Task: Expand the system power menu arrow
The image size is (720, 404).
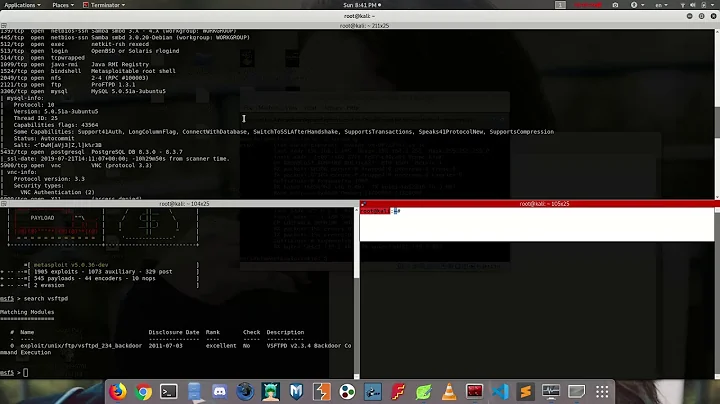Action: click(712, 5)
